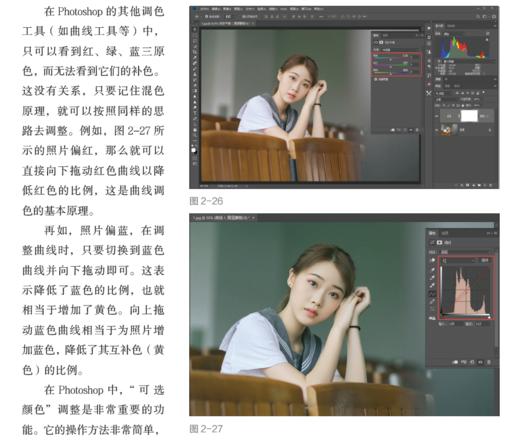
Task: Click the white layer mask thumbnail
Action: (x=469, y=116)
